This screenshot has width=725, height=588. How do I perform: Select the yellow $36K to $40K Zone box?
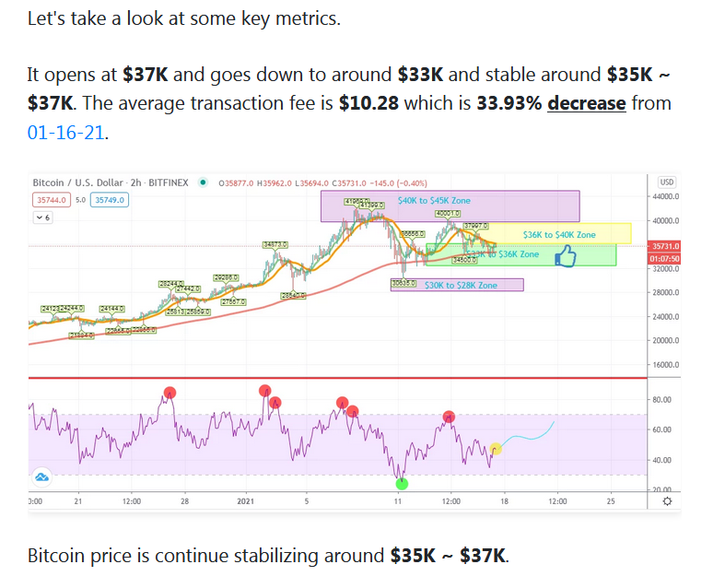[559, 233]
